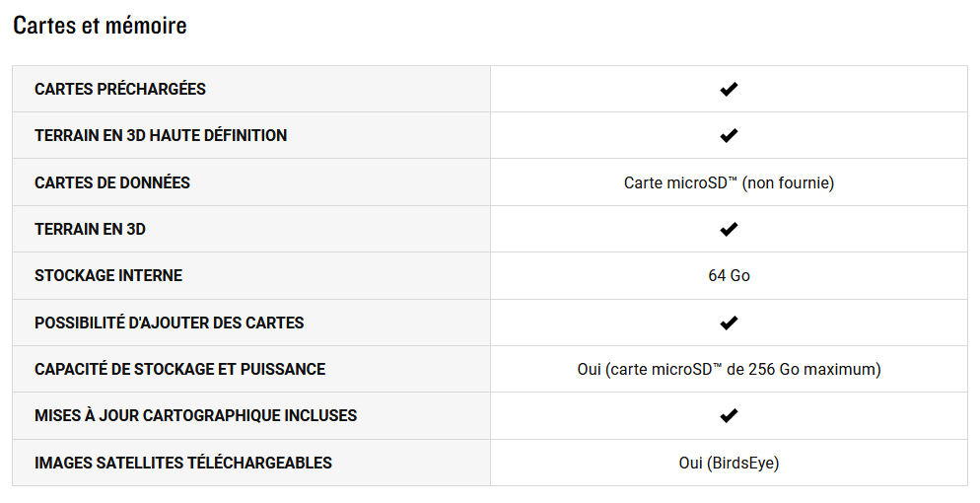The width and height of the screenshot is (980, 503).
Task: Click the checkmark for Possibilité d'ajouter des cartes
Action: [729, 323]
